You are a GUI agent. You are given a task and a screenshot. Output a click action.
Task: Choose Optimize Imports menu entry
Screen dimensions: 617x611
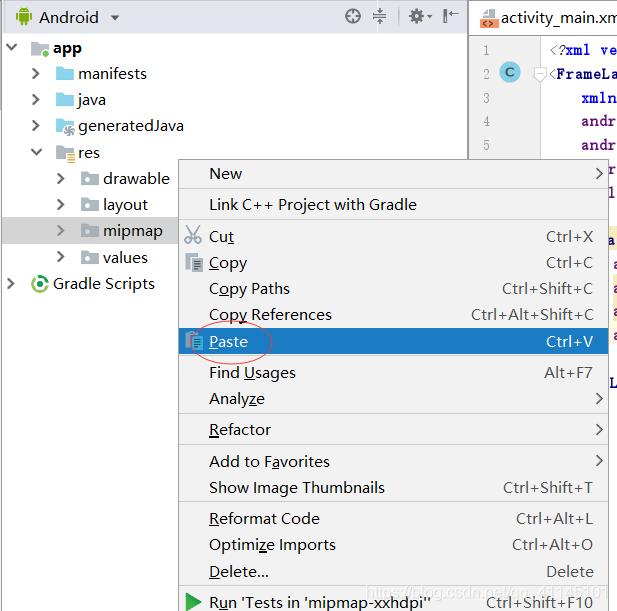tap(393, 545)
